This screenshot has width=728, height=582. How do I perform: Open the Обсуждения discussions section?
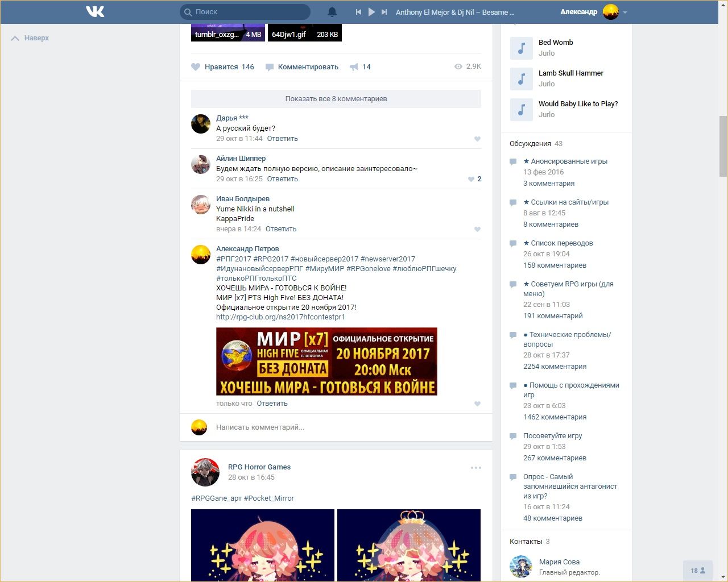pos(530,144)
